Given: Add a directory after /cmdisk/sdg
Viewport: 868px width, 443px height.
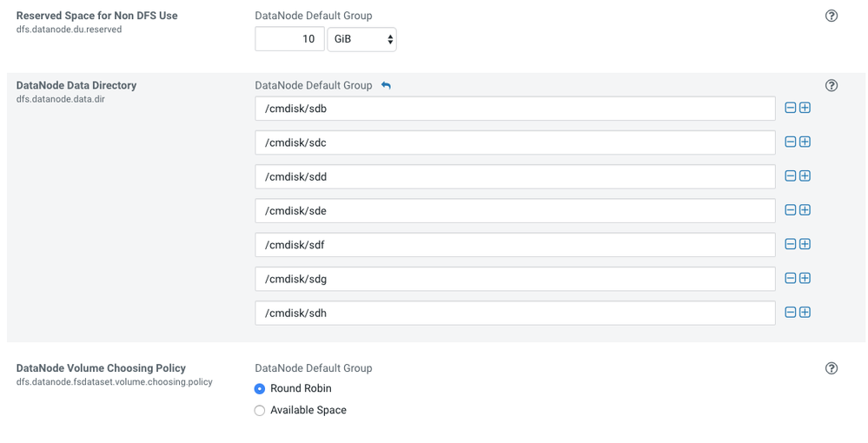Looking at the screenshot, I should tap(805, 278).
